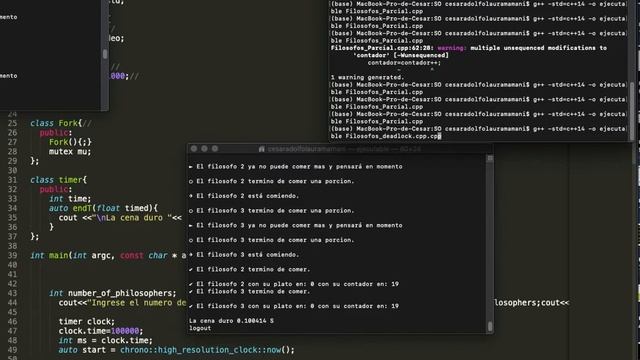
Task: Click 'ble Filosofos_deadlock.cpp.cpp' command line
Action: click(386, 136)
